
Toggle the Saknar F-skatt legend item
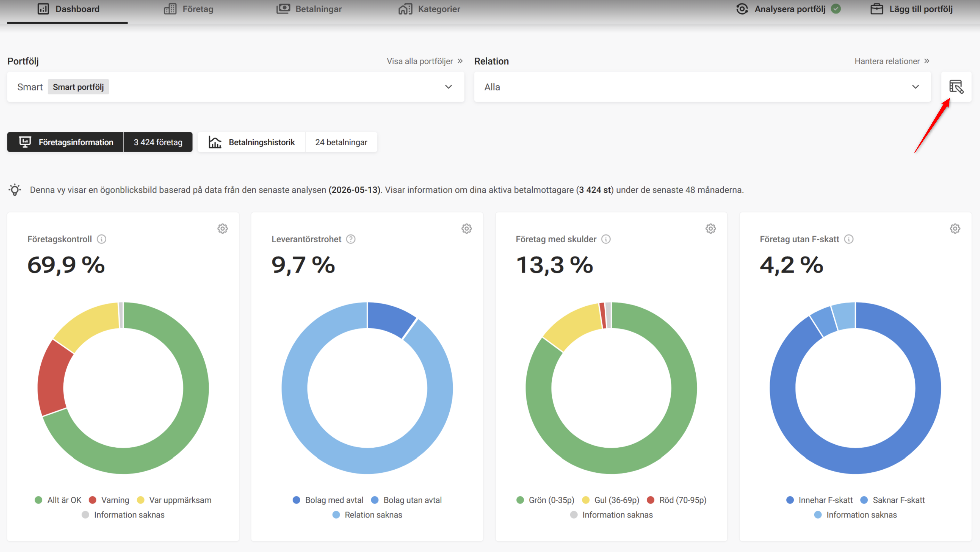pos(892,500)
